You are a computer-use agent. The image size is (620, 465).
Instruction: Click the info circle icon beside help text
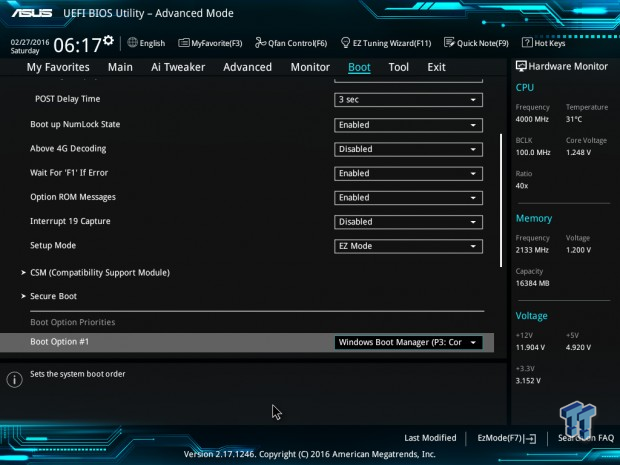coord(15,380)
